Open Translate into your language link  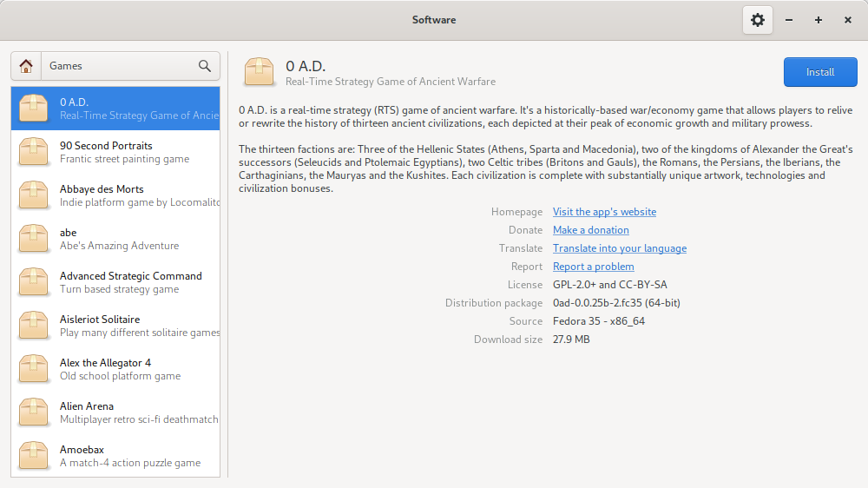click(x=620, y=248)
